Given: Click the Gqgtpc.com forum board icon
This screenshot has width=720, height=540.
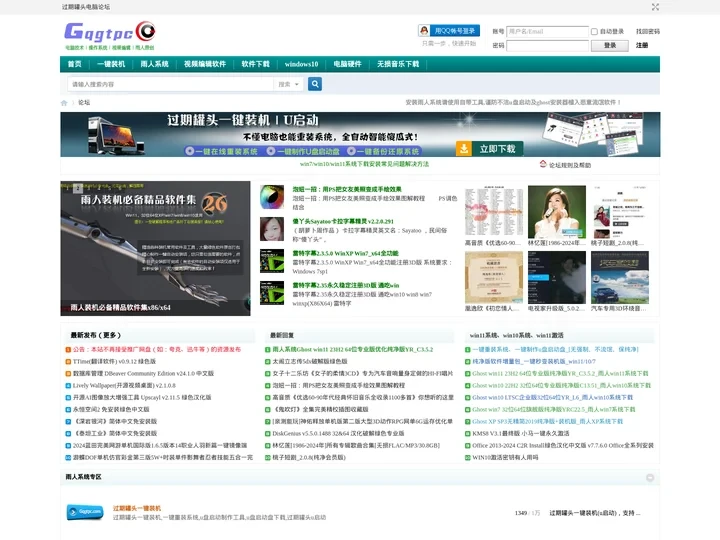Looking at the screenshot, I should coord(85,512).
